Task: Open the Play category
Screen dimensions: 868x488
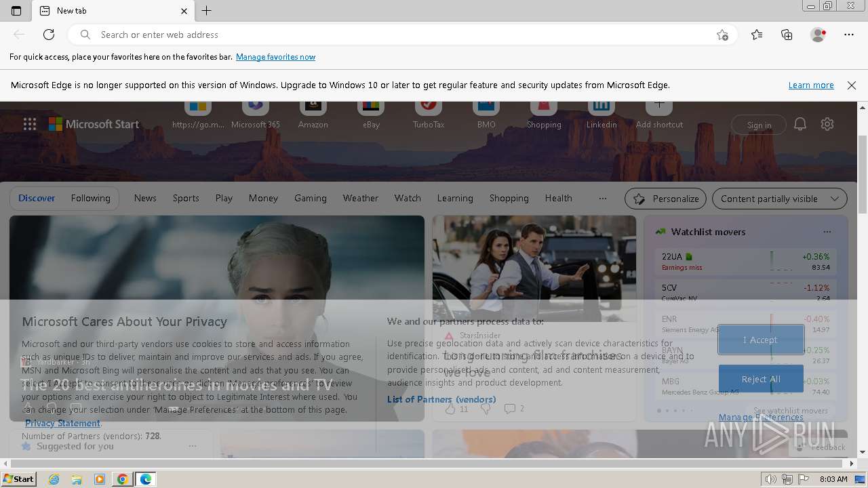Action: [224, 198]
